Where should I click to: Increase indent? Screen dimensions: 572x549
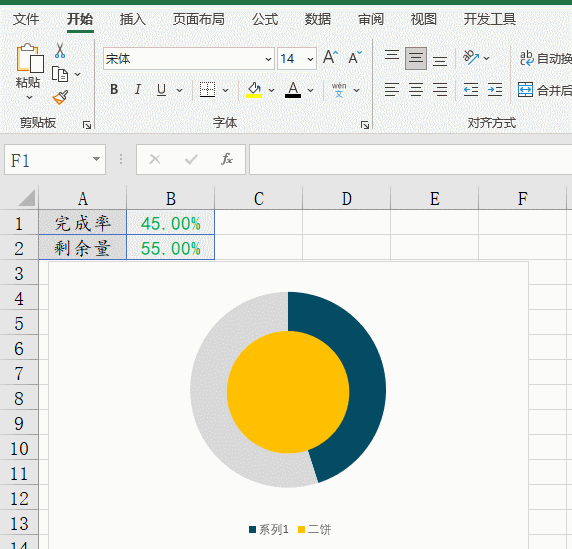click(x=495, y=90)
